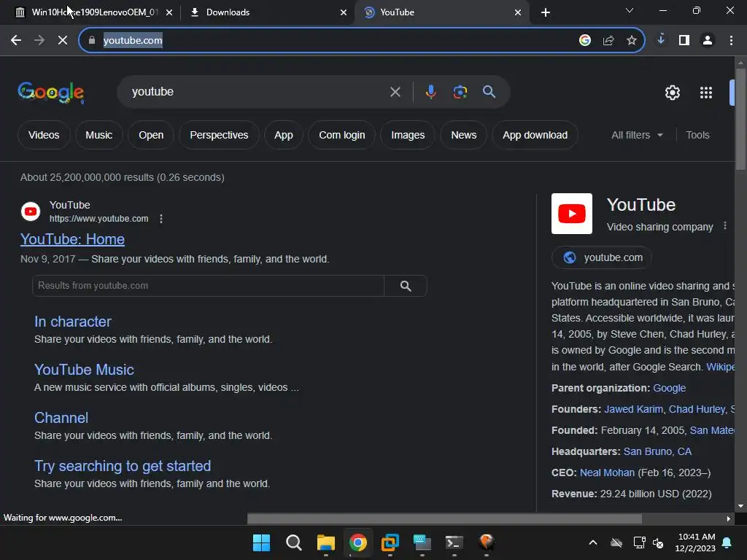Stop loading the page
Image resolution: width=747 pixels, height=560 pixels.
63,41
